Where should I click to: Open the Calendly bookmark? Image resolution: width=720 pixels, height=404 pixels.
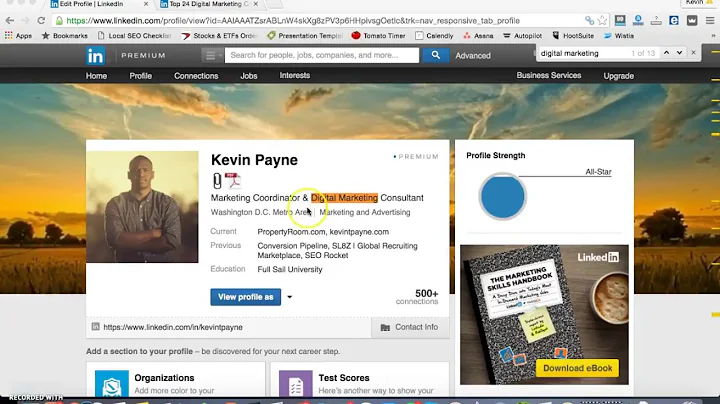tap(434, 35)
